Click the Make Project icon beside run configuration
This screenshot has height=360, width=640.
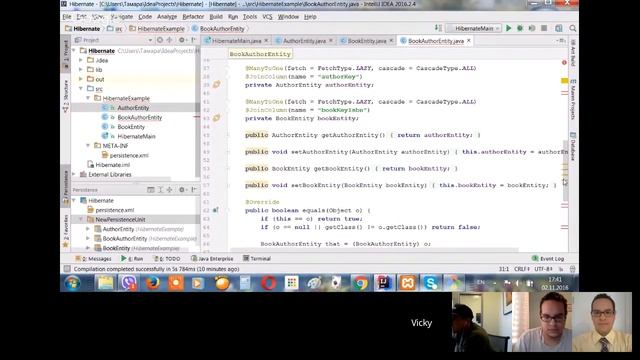pos(438,28)
